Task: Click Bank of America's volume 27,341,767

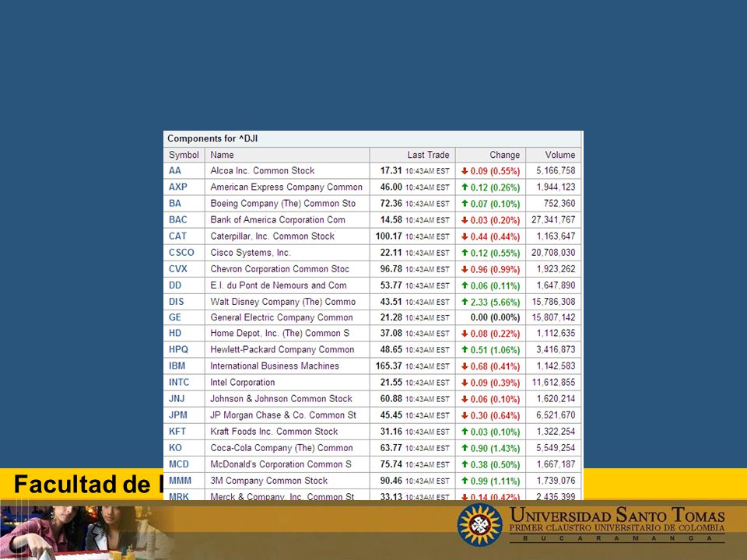Action: click(553, 219)
